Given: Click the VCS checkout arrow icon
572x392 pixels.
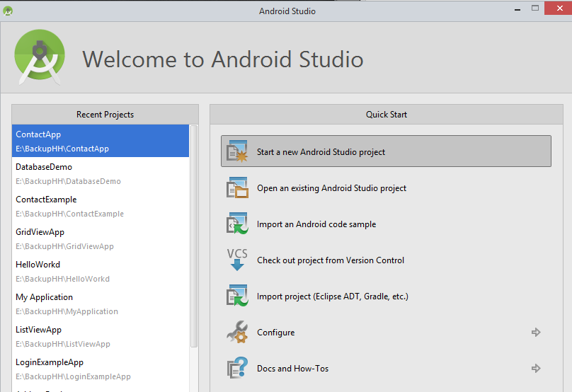Looking at the screenshot, I should click(x=237, y=259).
